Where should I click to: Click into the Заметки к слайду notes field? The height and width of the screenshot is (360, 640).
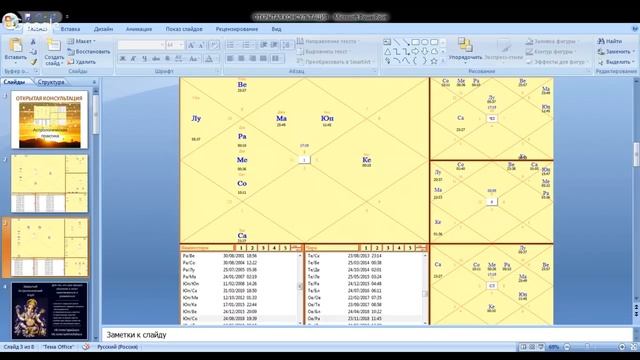click(367, 335)
